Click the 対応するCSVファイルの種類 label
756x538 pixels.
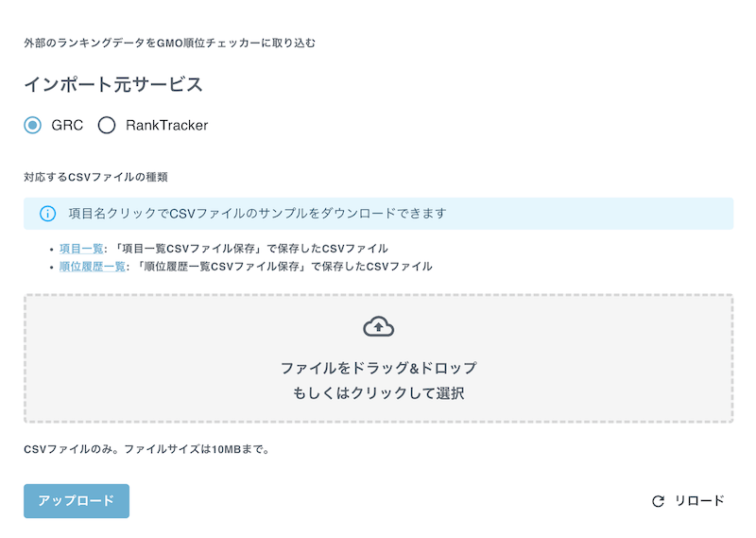coord(96,177)
